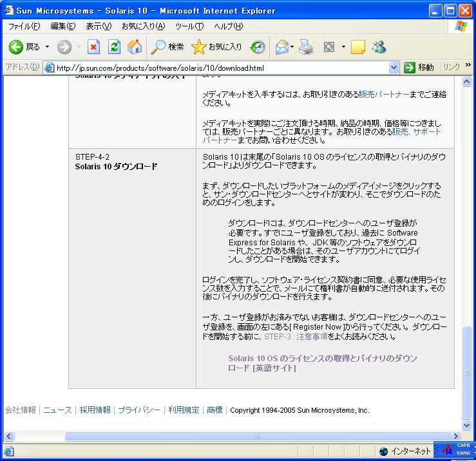
Task: Follow the 販売パートナー link in the first paragraph
Action: tap(384, 95)
